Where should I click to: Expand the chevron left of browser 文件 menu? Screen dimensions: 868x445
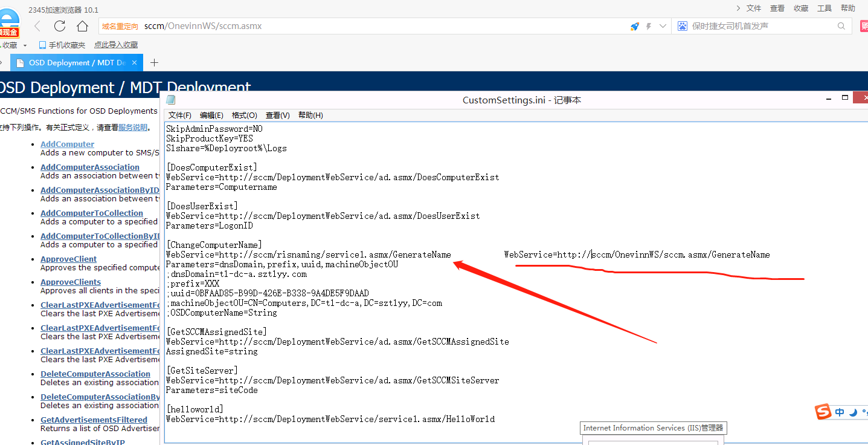click(x=738, y=8)
